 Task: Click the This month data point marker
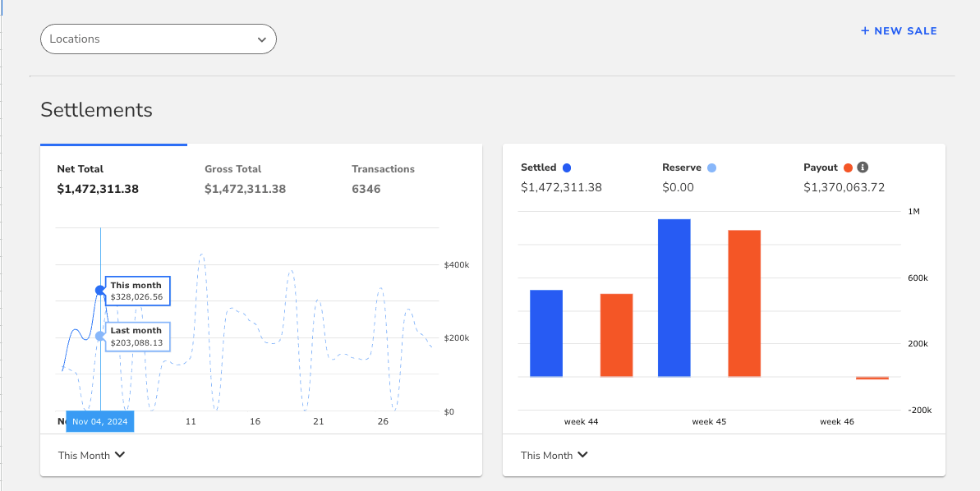(x=100, y=290)
